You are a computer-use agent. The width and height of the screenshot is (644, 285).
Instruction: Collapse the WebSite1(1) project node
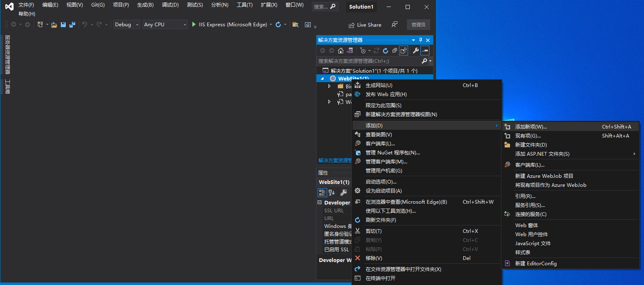click(322, 78)
